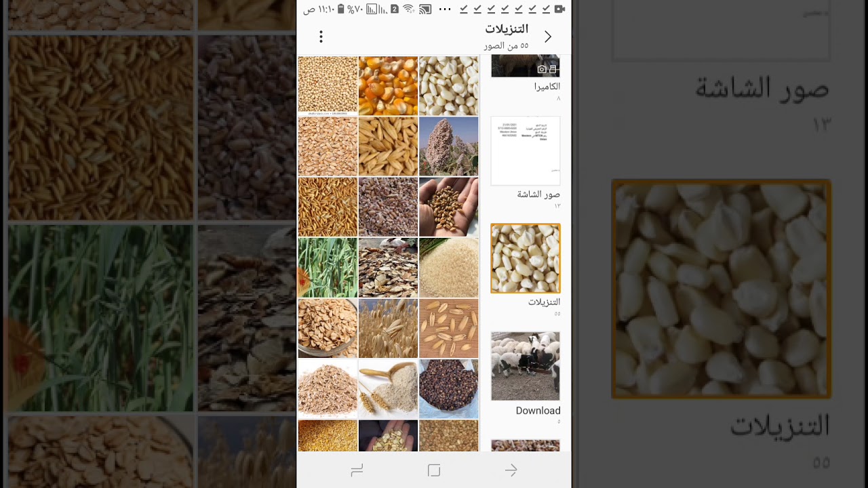Open the green grass plants photo
Viewport: 868px width, 488px height.
click(328, 267)
